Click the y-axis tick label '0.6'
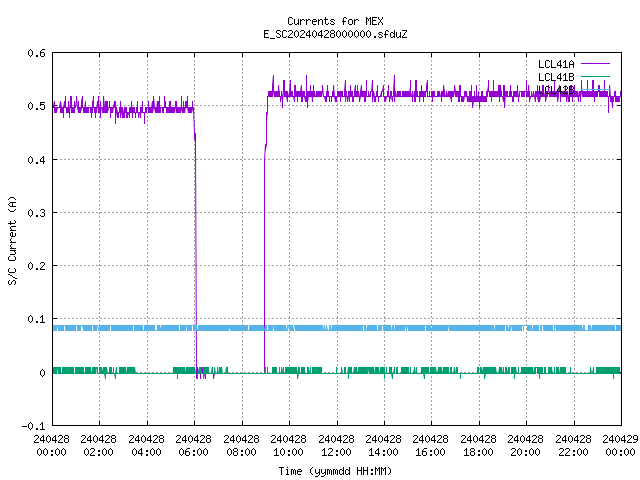Screen dimensions: 640x480 37,53
